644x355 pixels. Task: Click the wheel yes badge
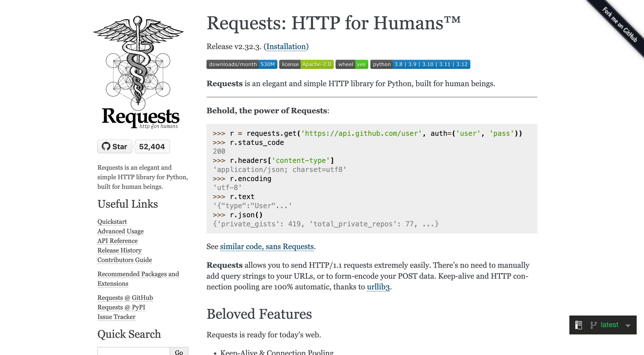pyautogui.click(x=352, y=64)
